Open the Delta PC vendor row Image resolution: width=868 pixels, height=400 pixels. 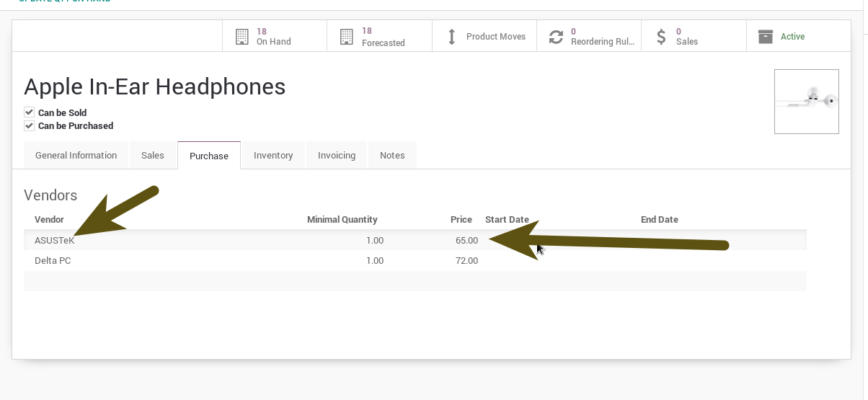click(x=53, y=261)
